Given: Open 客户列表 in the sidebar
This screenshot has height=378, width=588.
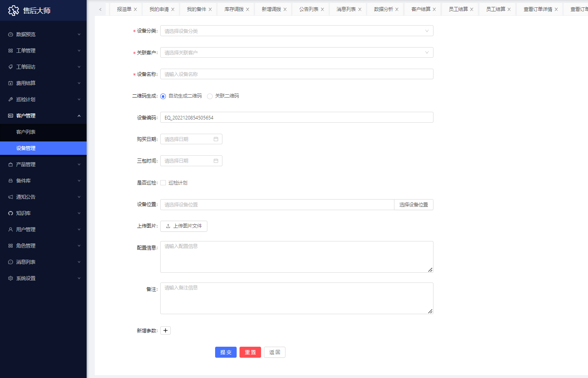Looking at the screenshot, I should [x=26, y=132].
